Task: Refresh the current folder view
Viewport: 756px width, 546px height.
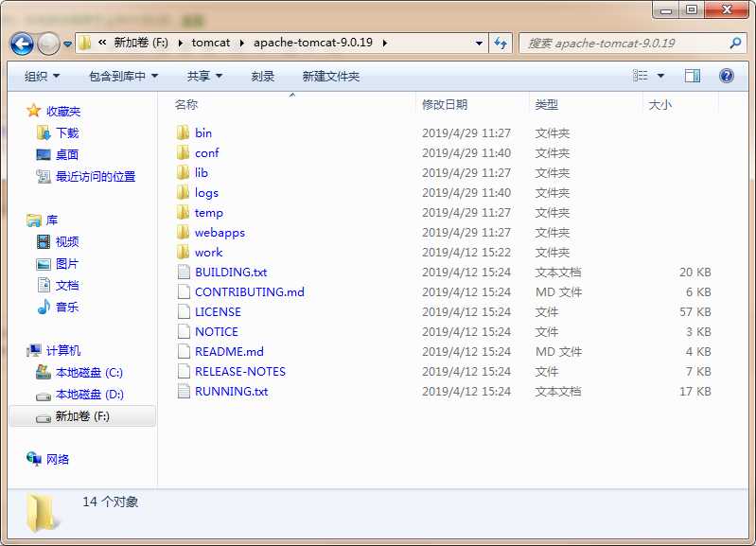Action: pyautogui.click(x=501, y=43)
